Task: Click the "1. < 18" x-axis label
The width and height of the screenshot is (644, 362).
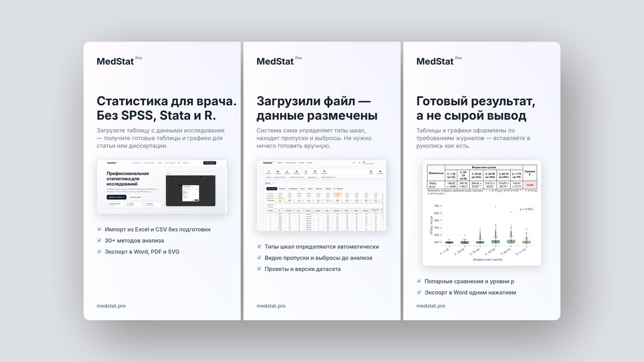Action: click(445, 251)
